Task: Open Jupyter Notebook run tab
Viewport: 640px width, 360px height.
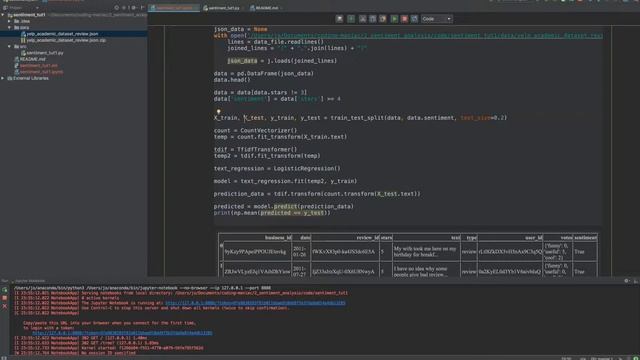Action: (29, 281)
